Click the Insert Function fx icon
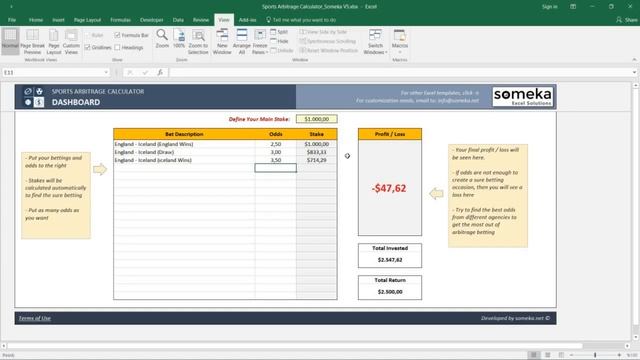640x360 pixels. [160, 72]
